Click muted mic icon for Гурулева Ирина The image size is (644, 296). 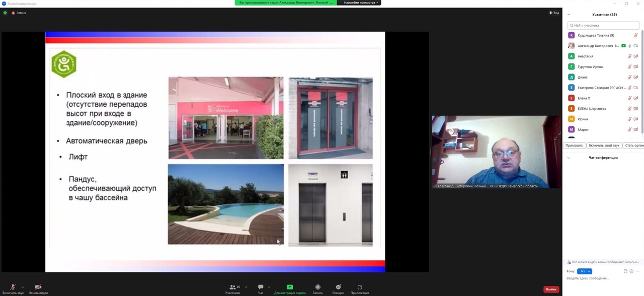tap(629, 66)
